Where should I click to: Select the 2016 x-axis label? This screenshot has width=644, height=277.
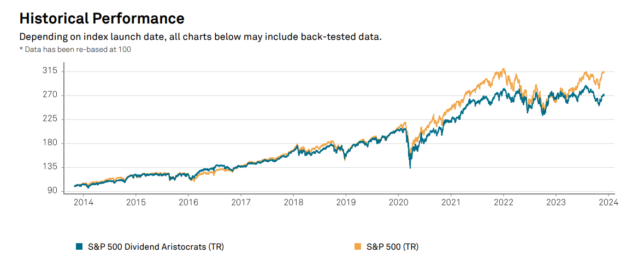(x=188, y=203)
